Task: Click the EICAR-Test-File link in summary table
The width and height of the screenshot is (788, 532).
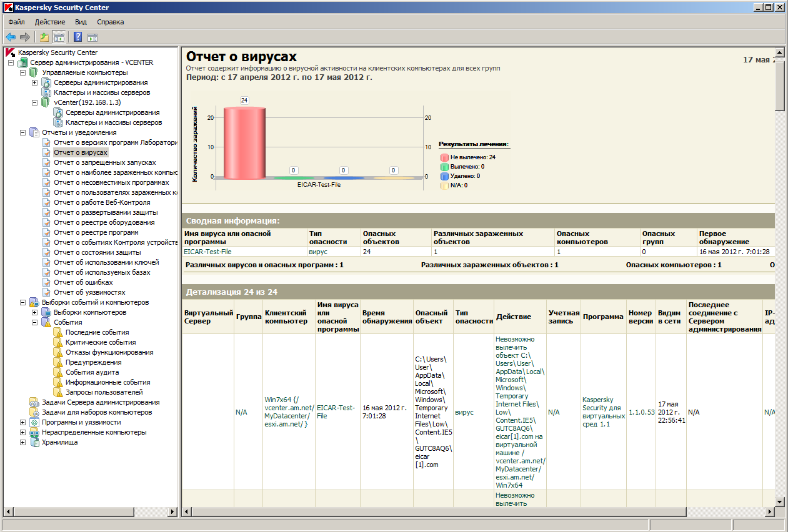Action: click(x=207, y=252)
